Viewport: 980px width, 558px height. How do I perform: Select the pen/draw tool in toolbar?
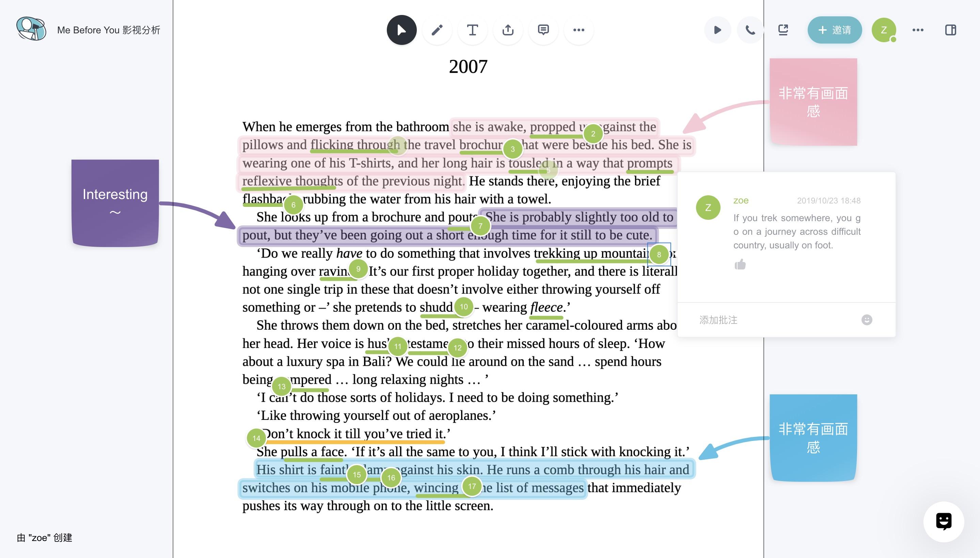pos(436,30)
